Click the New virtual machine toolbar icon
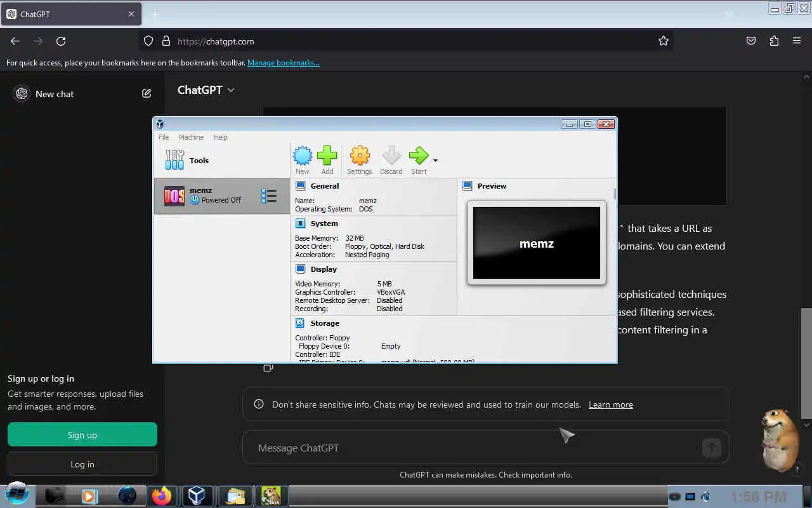Screen dimensions: 812x508 click(303, 156)
